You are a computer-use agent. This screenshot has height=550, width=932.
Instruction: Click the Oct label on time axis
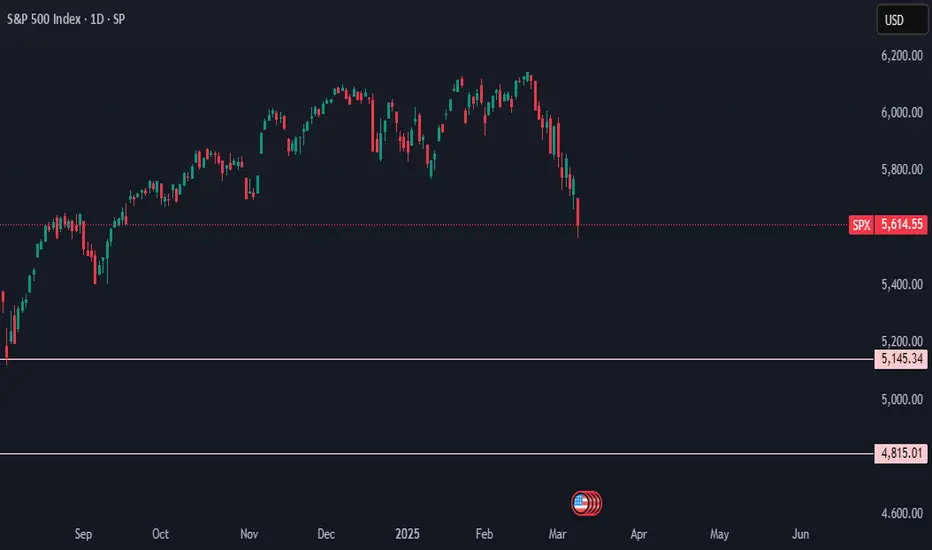[160, 534]
